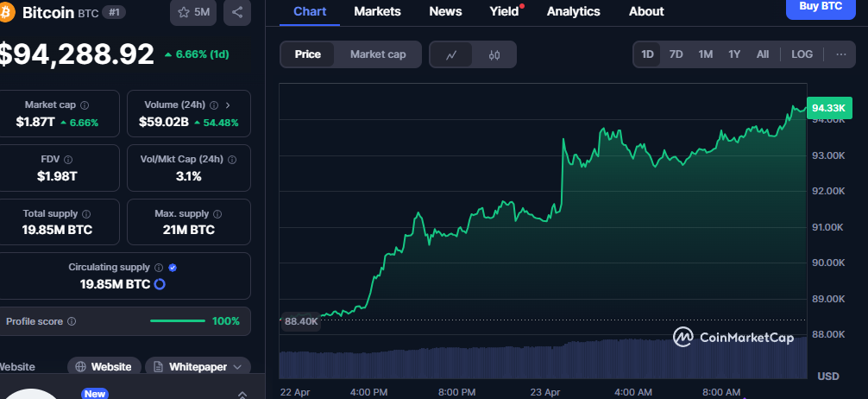Click the 21M BTC max supply value
Viewport: 868px width, 399px height.
[189, 230]
